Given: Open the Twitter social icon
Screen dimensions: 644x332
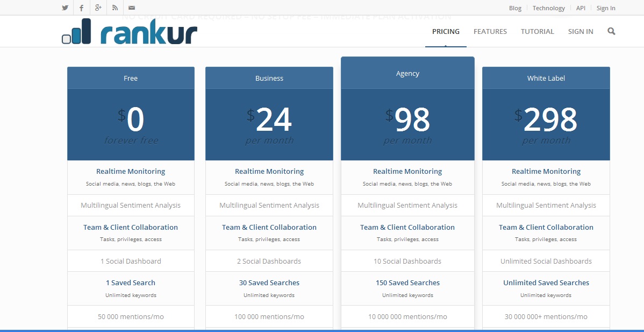Looking at the screenshot, I should pos(65,8).
